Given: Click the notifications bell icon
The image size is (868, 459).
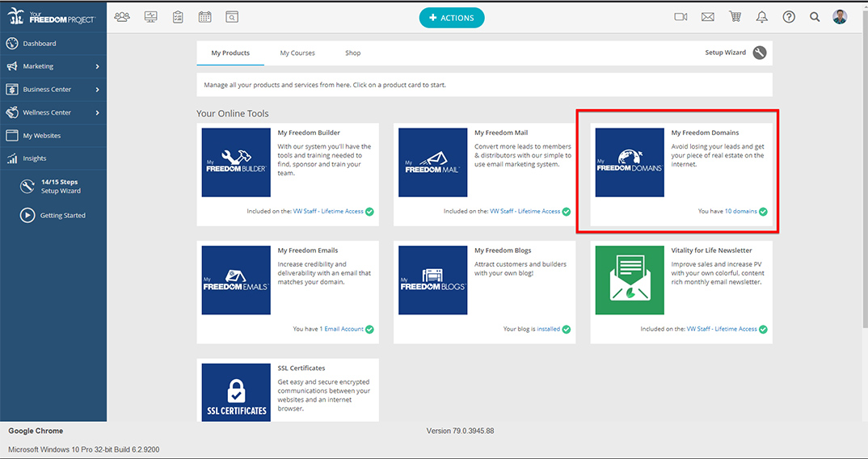Looking at the screenshot, I should click(762, 17).
